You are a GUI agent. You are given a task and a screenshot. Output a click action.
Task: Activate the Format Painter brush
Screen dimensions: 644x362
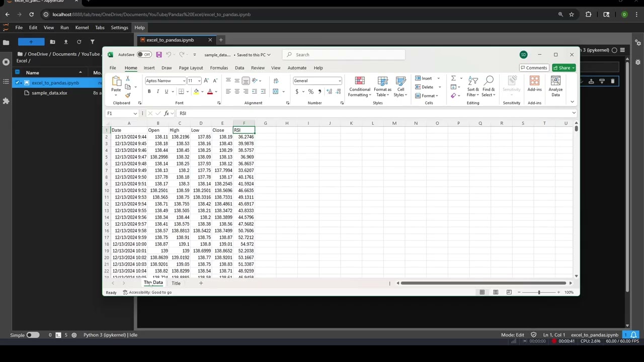coord(128,95)
